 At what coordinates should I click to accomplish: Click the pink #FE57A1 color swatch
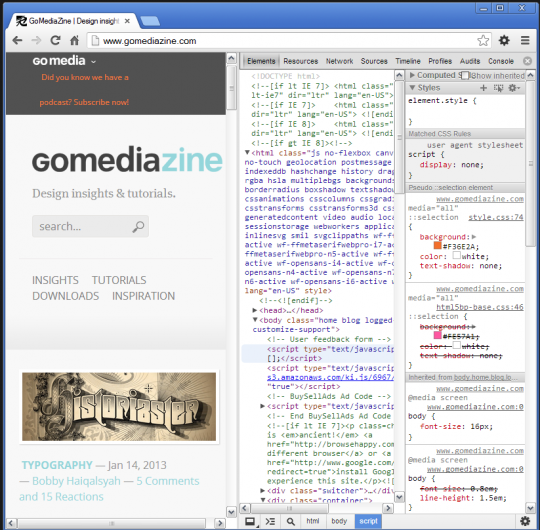click(437, 335)
